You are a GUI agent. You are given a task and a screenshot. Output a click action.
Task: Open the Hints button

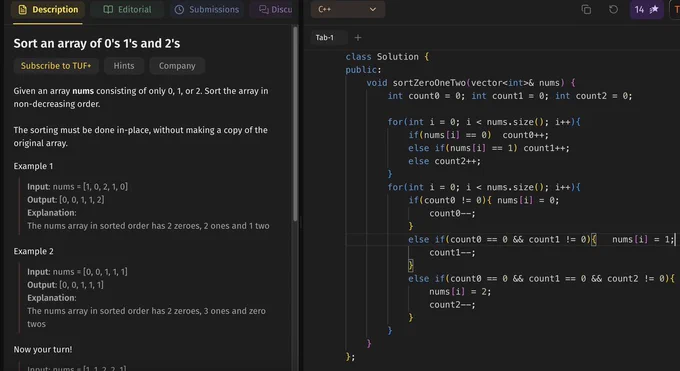pos(124,66)
